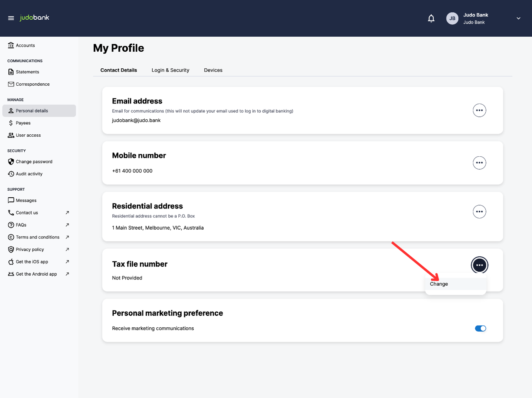
Task: Open Residential address options menu
Action: click(479, 212)
